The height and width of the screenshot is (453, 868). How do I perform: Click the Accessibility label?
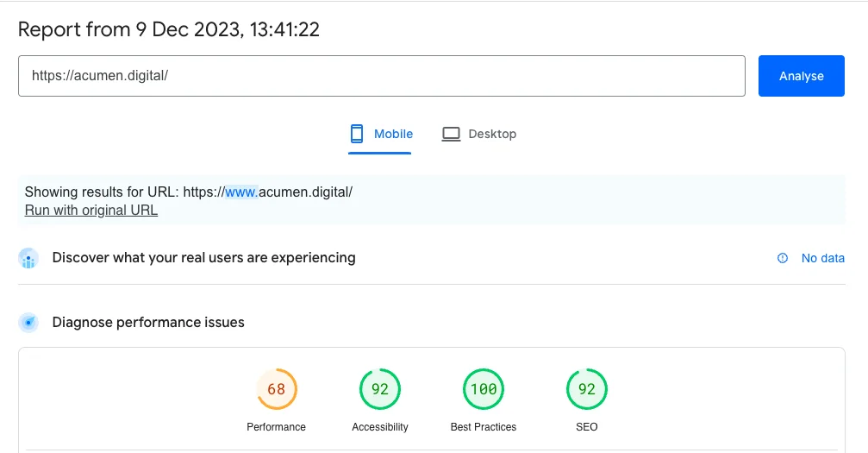coord(380,427)
